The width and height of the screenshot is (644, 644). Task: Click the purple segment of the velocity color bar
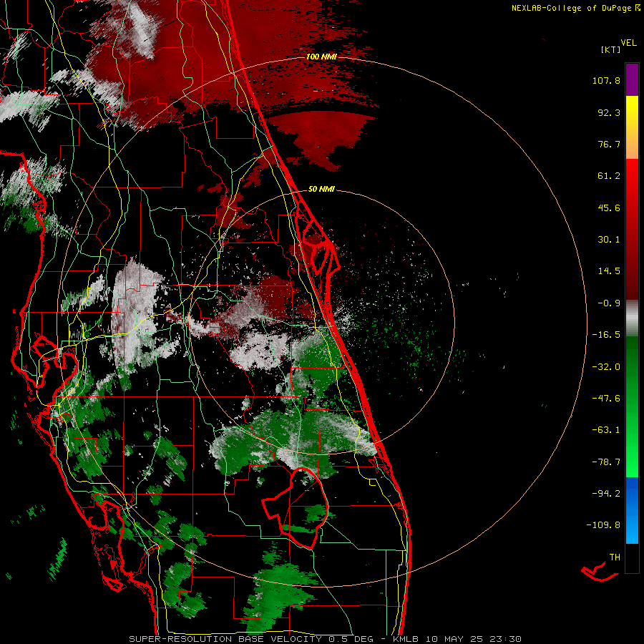pyautogui.click(x=632, y=79)
